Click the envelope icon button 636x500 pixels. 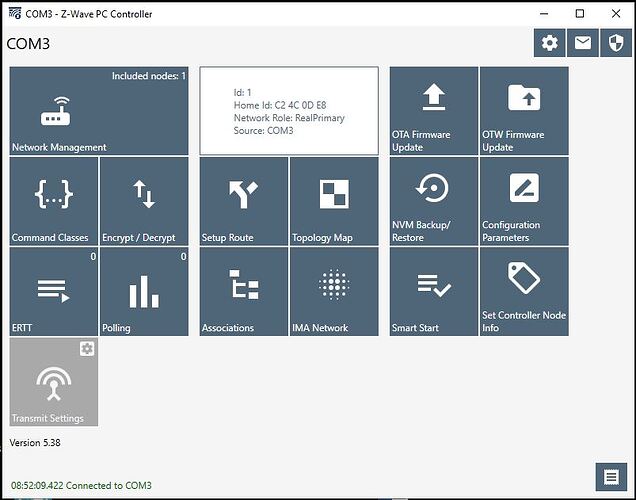coord(583,43)
